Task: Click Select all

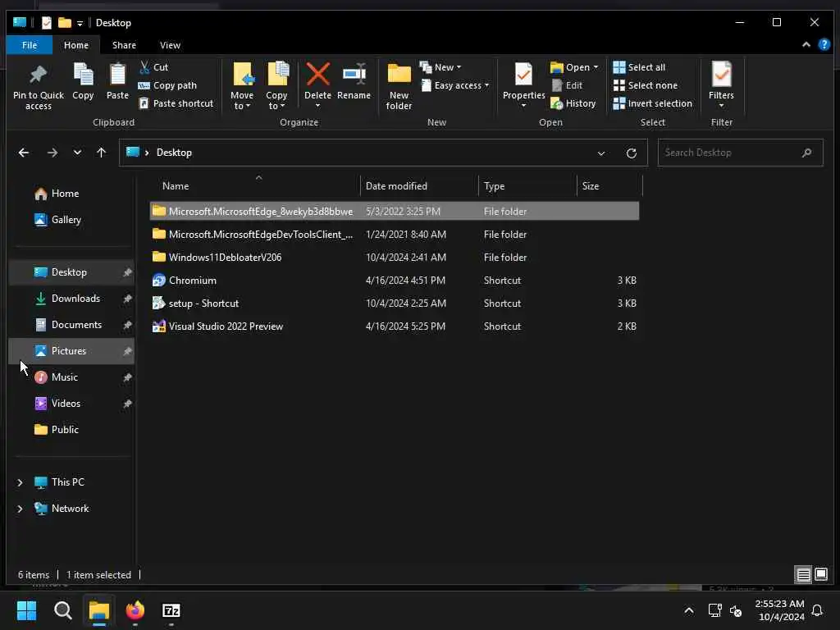Action: coord(639,67)
